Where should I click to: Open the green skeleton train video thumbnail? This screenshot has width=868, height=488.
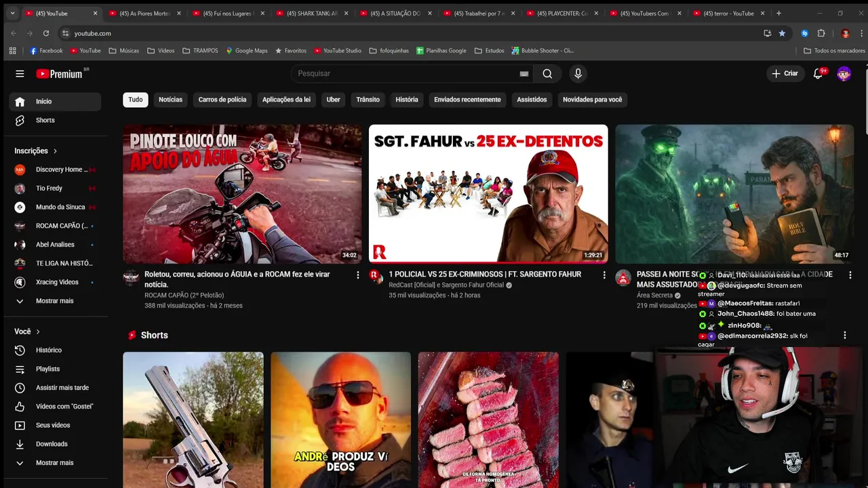click(734, 194)
